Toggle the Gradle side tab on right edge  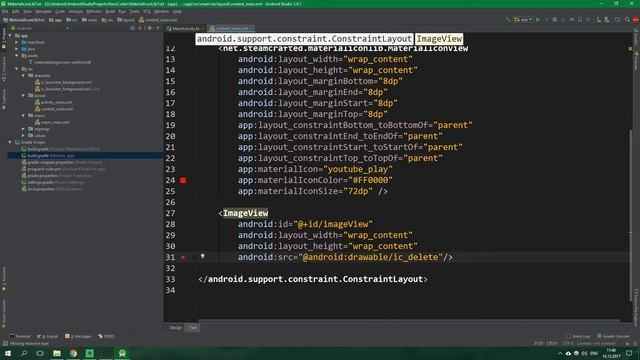[636, 37]
